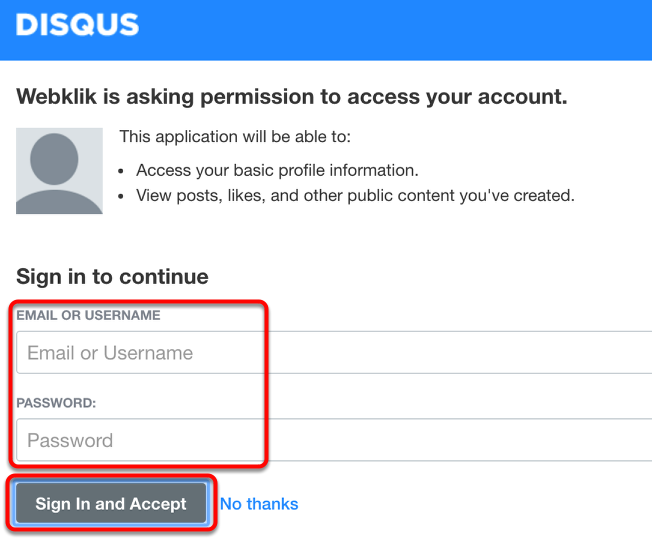Image resolution: width=652 pixels, height=548 pixels.
Task: Click the DISQUS logo in the header
Action: pos(77,25)
